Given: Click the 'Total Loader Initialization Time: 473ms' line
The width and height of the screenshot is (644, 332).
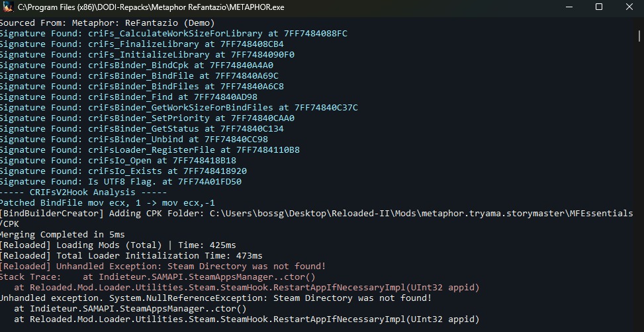Looking at the screenshot, I should [x=131, y=256].
